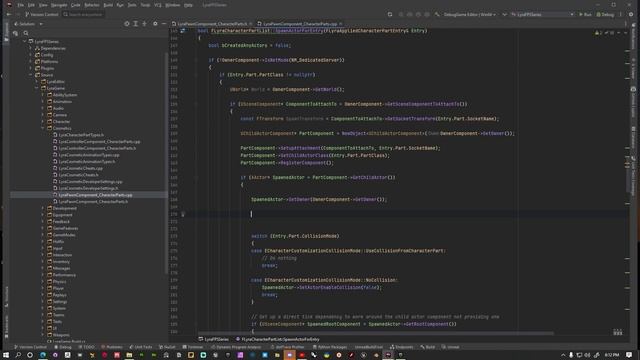This screenshot has width=640, height=360.
Task: Expand the Config folder
Action: [31, 55]
